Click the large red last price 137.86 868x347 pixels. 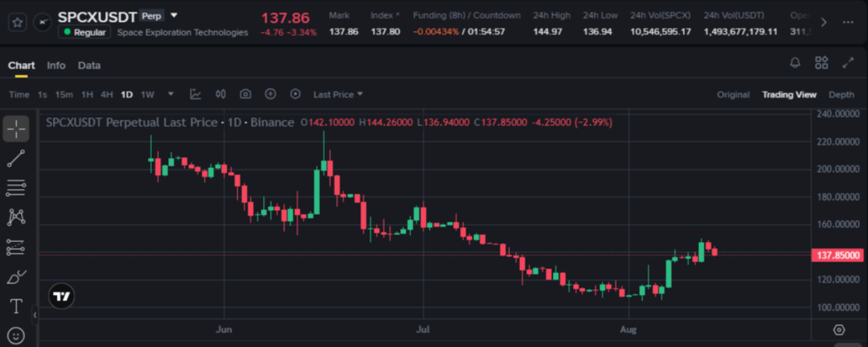click(285, 18)
